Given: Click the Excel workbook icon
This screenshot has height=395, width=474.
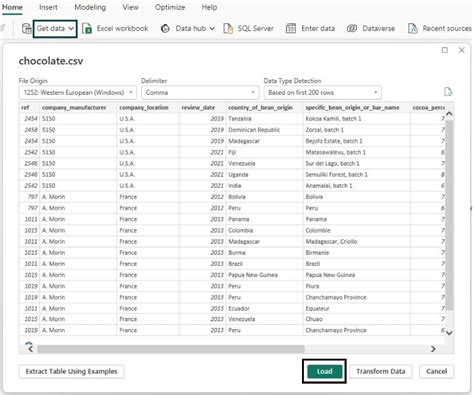Looking at the screenshot, I should click(87, 29).
